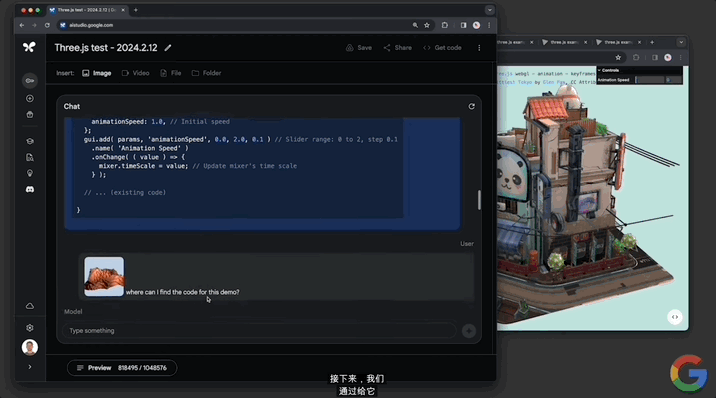
Task: Click the Animation Speed value field
Action: click(x=673, y=80)
